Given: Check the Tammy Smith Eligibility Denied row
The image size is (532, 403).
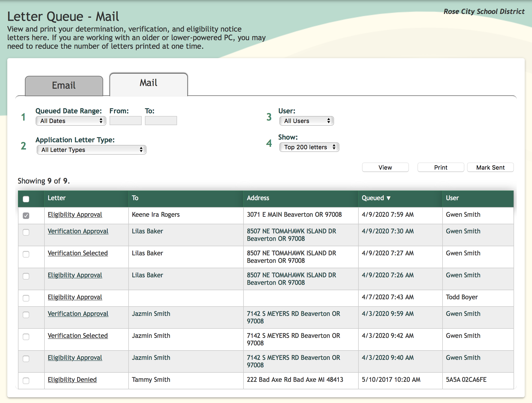Looking at the screenshot, I should tap(26, 380).
